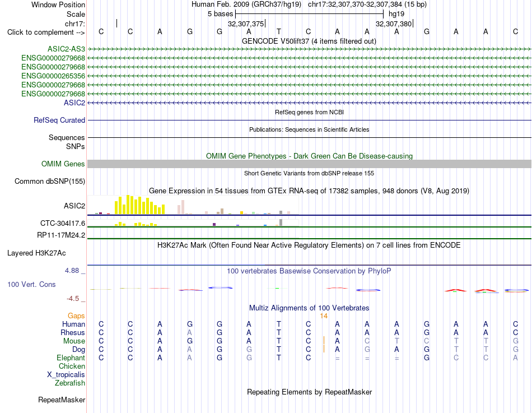This screenshot has width=532, height=413.
Task: Click the SNPs track label
Action: tap(76, 146)
